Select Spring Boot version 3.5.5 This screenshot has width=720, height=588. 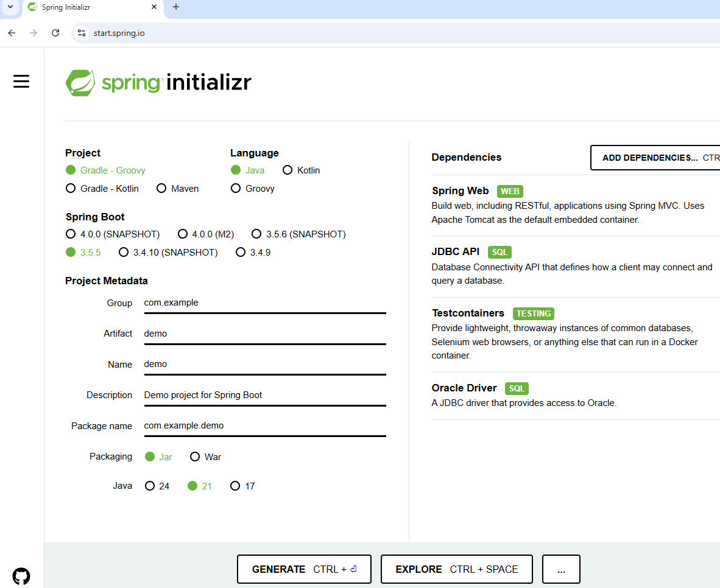[x=83, y=253]
